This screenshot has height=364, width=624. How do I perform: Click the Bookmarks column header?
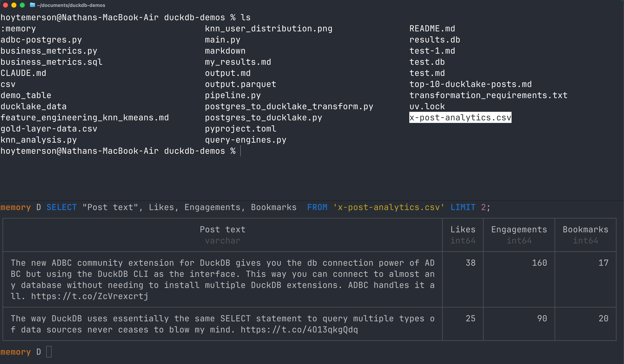point(585,229)
